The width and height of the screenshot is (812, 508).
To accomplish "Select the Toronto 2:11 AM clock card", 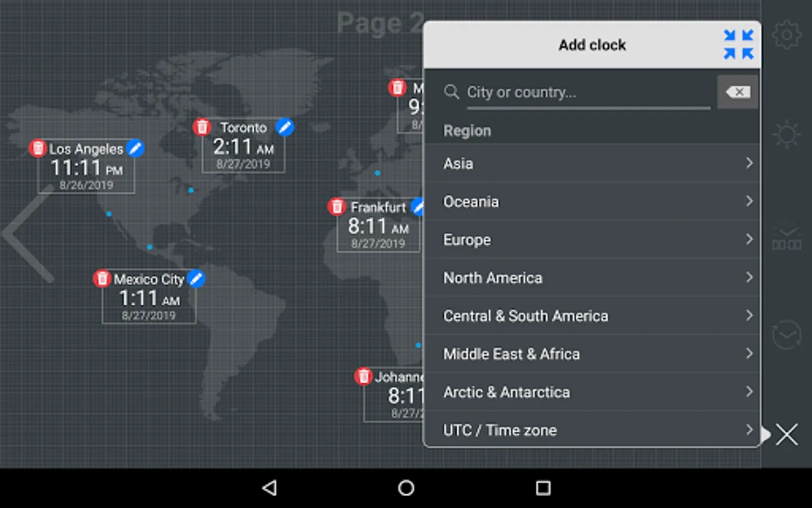I will pos(244,146).
